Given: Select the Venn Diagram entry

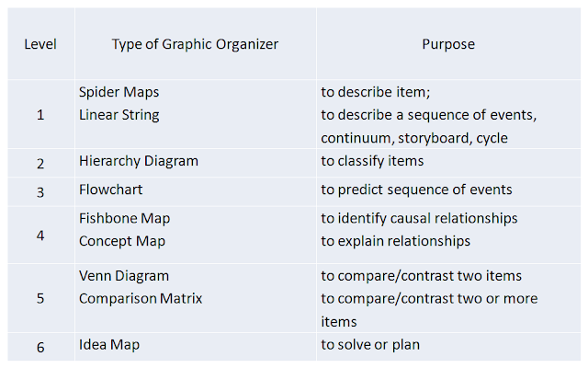Looking at the screenshot, I should [x=124, y=276].
